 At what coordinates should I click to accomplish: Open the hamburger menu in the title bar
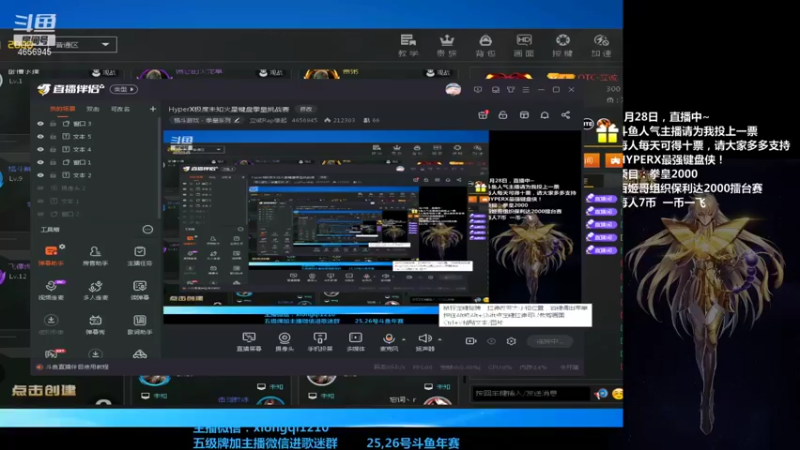point(526,90)
